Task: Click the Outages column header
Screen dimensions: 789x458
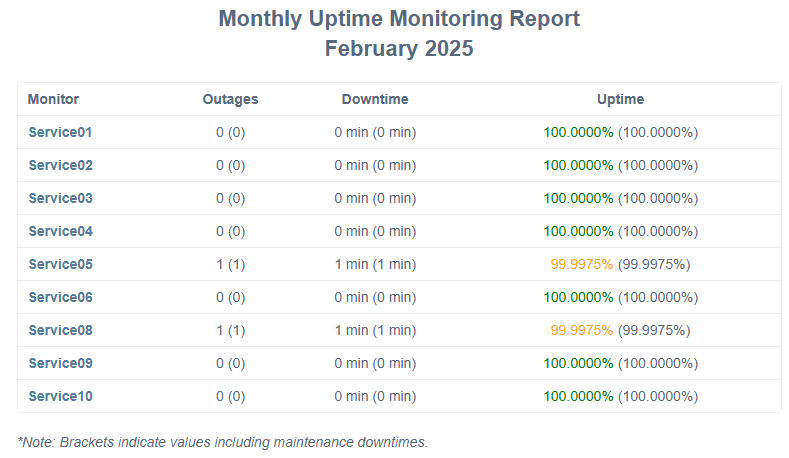Action: pyautogui.click(x=230, y=99)
